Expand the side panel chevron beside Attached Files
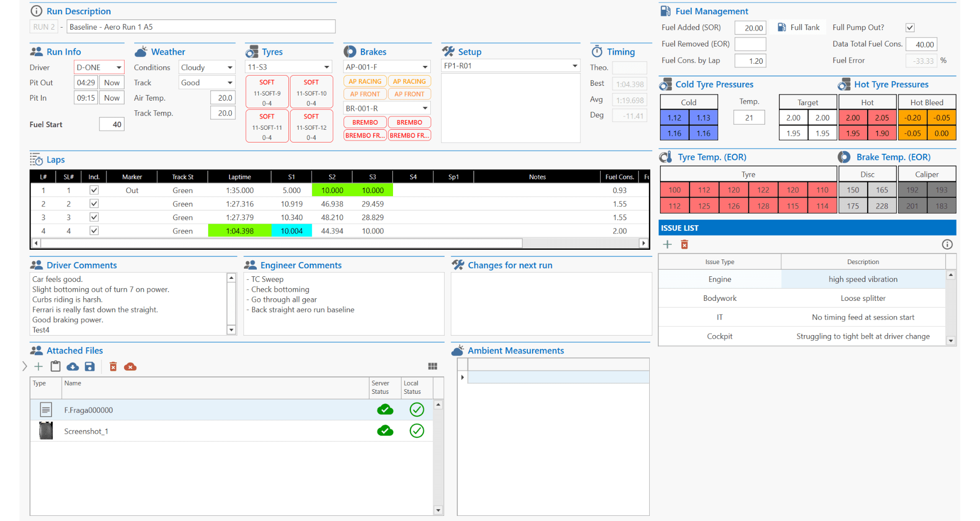Viewport: 980px width, 521px height. 24,366
